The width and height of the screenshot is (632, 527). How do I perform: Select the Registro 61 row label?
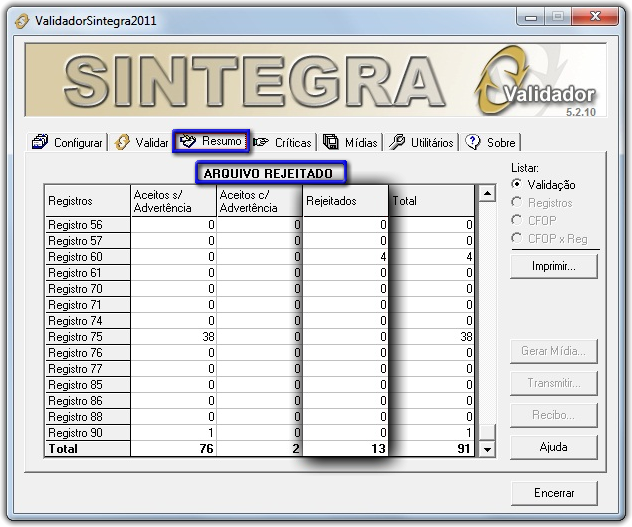coord(87,273)
